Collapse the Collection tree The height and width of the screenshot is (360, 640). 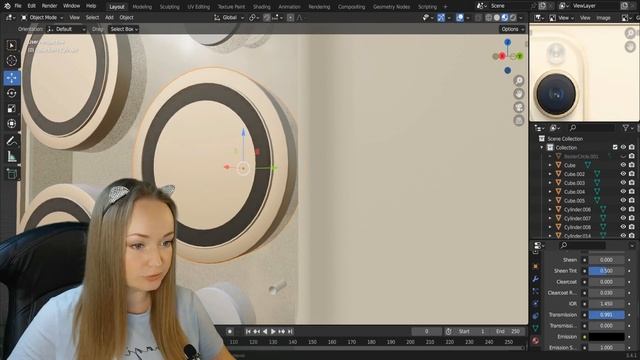542,147
